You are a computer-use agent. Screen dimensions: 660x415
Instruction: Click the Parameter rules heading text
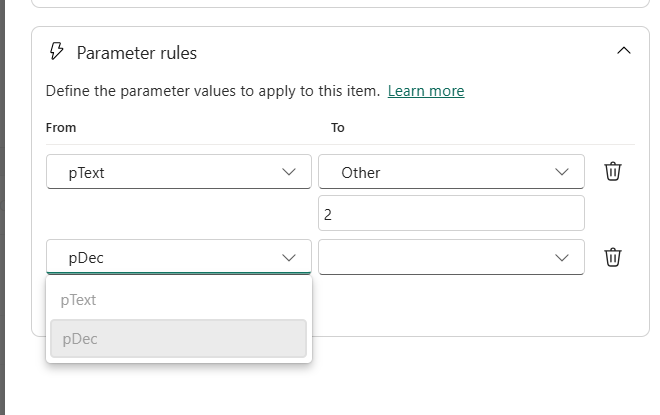(137, 53)
